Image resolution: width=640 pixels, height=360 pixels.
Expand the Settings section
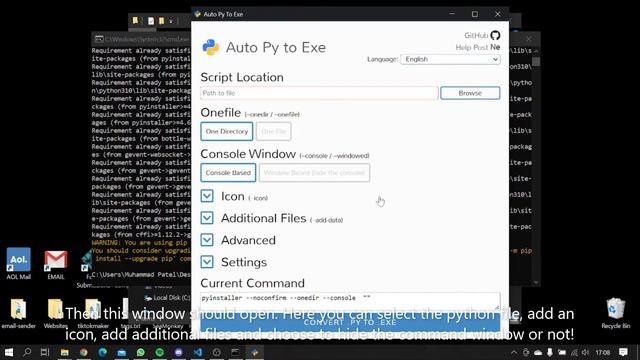(207, 262)
